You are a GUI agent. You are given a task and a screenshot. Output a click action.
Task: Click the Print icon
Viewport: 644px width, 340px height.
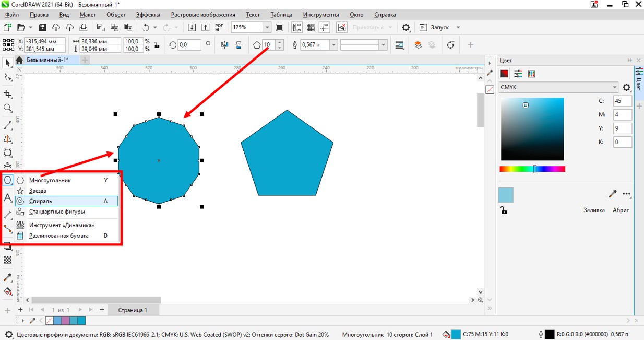pos(82,27)
